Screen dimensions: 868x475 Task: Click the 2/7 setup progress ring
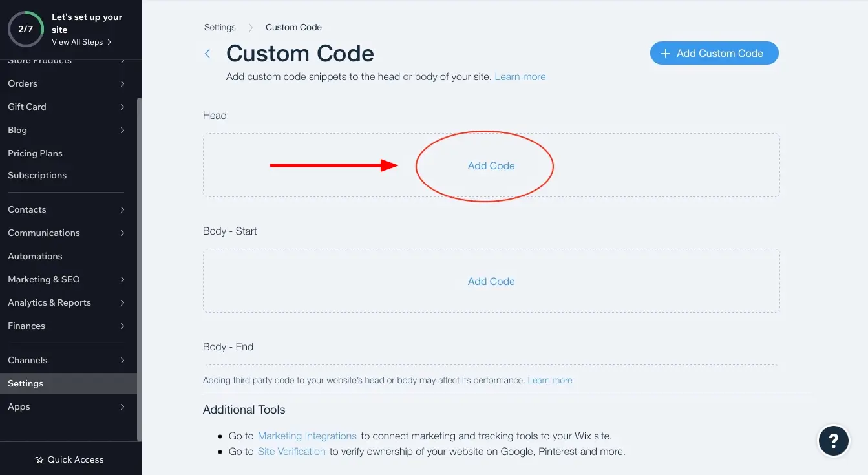pyautogui.click(x=25, y=28)
